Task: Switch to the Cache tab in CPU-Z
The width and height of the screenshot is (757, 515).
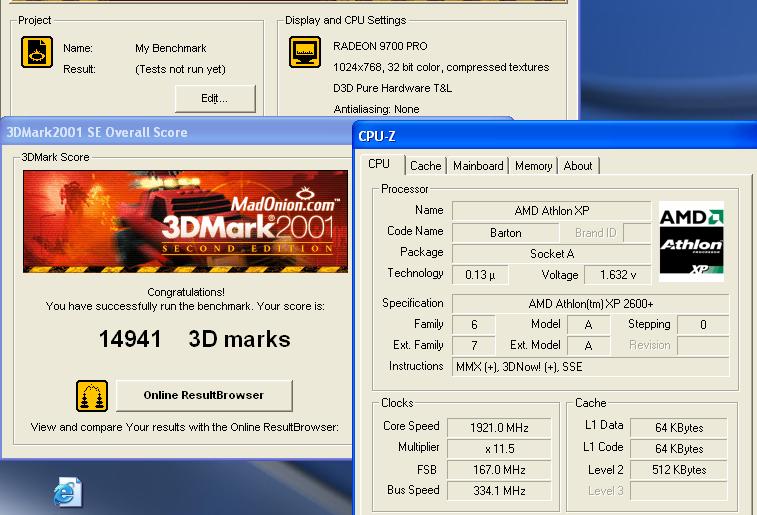Action: click(425, 166)
